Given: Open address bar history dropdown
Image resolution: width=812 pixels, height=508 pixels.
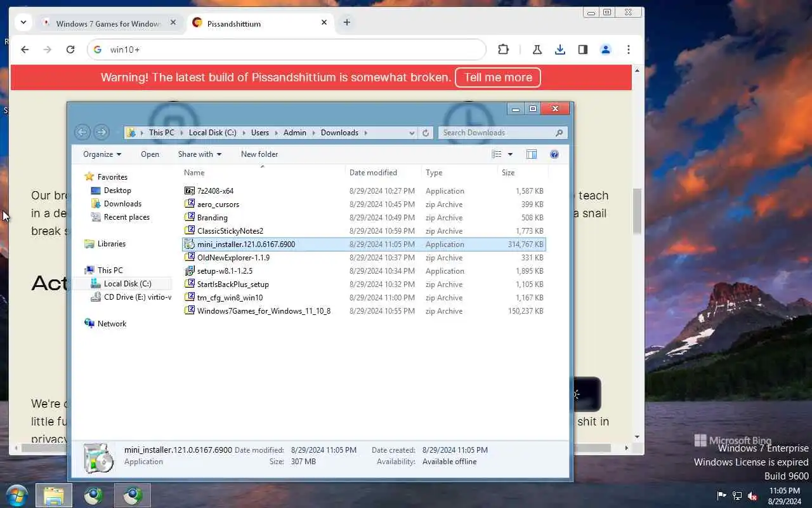Looking at the screenshot, I should click(412, 133).
